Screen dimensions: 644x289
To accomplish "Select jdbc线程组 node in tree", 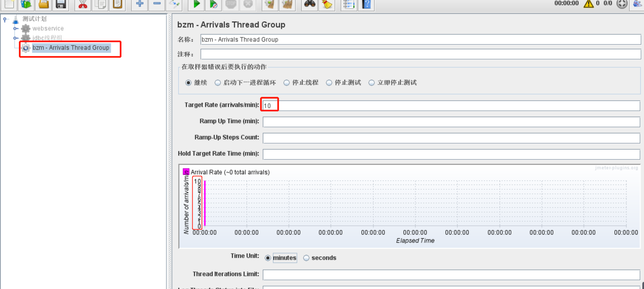I will click(47, 38).
